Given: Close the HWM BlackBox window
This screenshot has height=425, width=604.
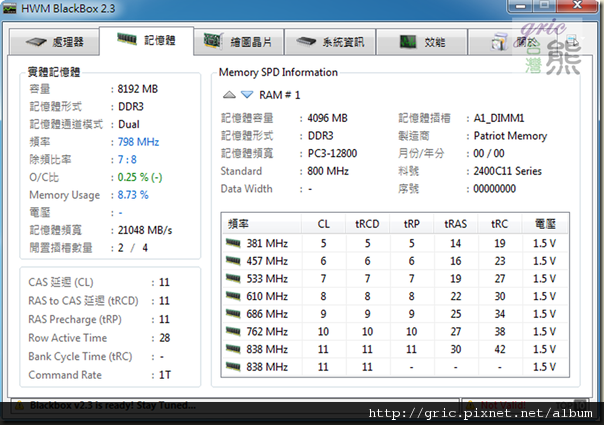Looking at the screenshot, I should point(577,5).
